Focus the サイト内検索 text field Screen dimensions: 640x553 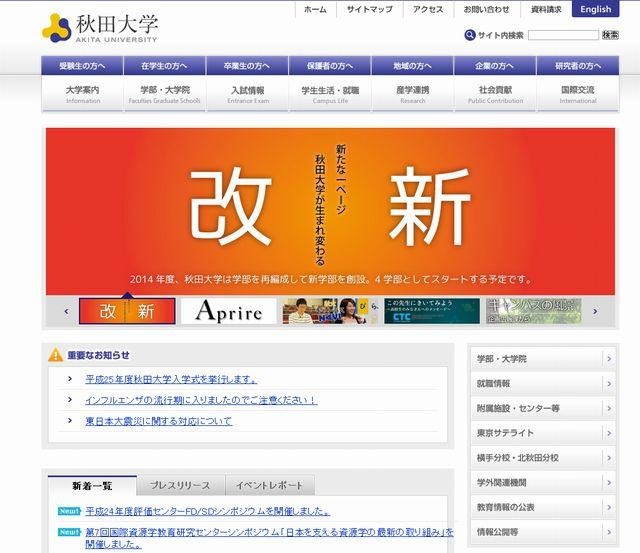point(563,35)
